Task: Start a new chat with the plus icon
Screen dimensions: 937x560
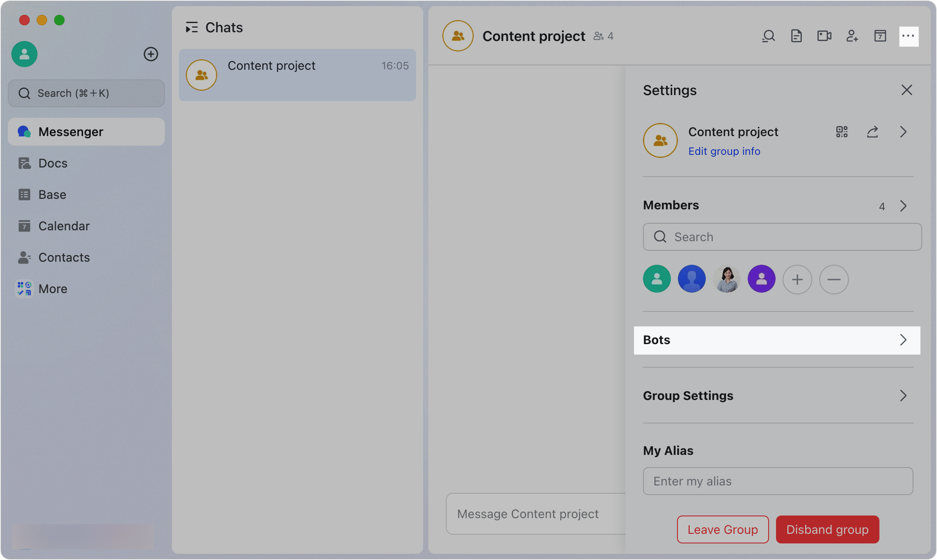Action: [x=151, y=54]
